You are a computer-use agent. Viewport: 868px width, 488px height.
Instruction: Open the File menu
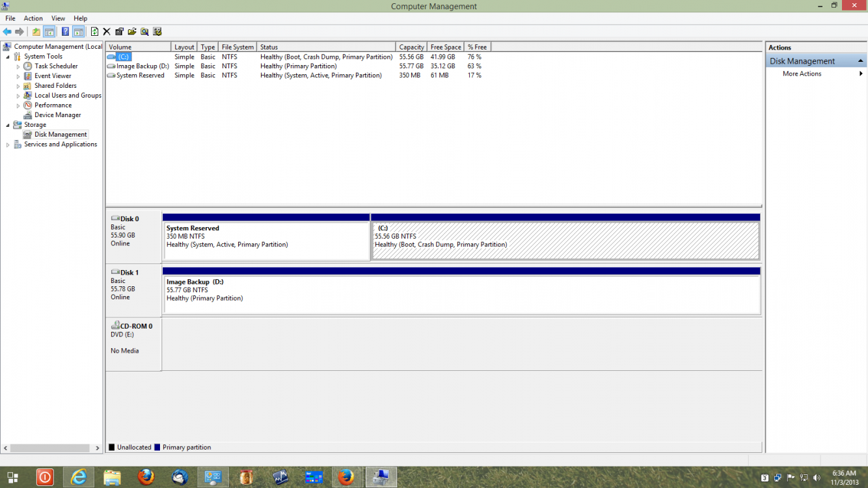point(10,18)
